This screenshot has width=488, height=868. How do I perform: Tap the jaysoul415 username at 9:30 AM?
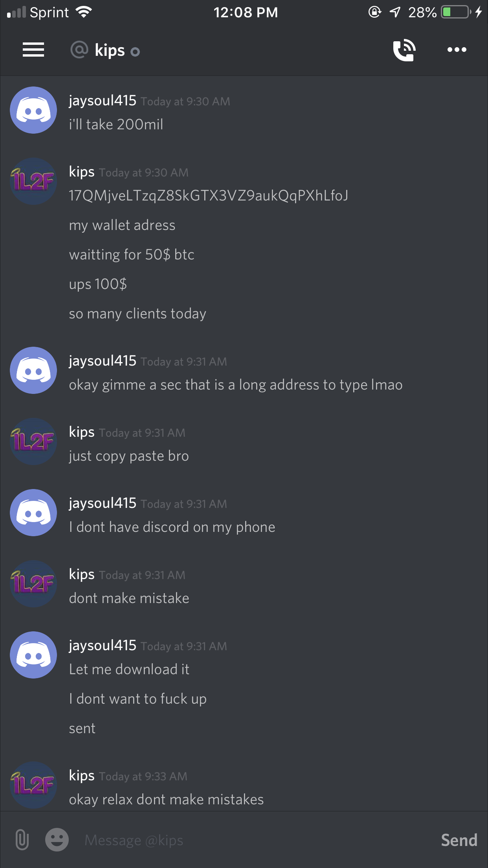click(x=103, y=101)
